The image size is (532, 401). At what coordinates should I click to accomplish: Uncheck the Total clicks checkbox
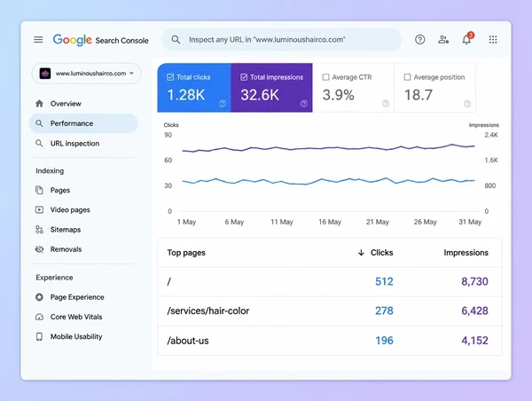pyautogui.click(x=170, y=77)
